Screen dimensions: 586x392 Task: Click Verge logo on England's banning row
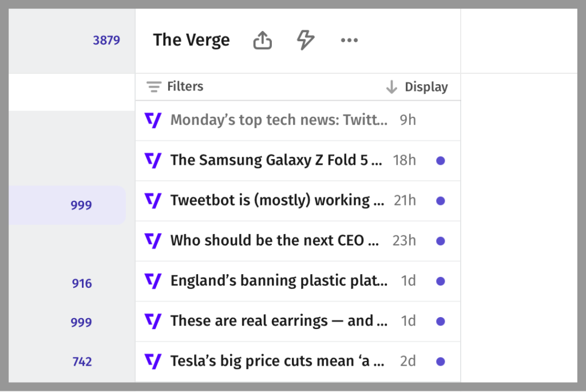point(153,281)
